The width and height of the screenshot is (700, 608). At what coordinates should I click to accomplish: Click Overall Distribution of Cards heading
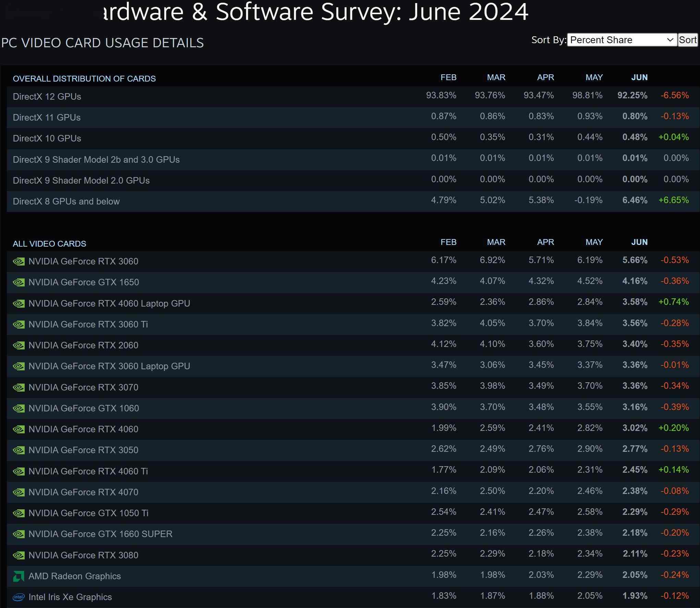pyautogui.click(x=84, y=79)
